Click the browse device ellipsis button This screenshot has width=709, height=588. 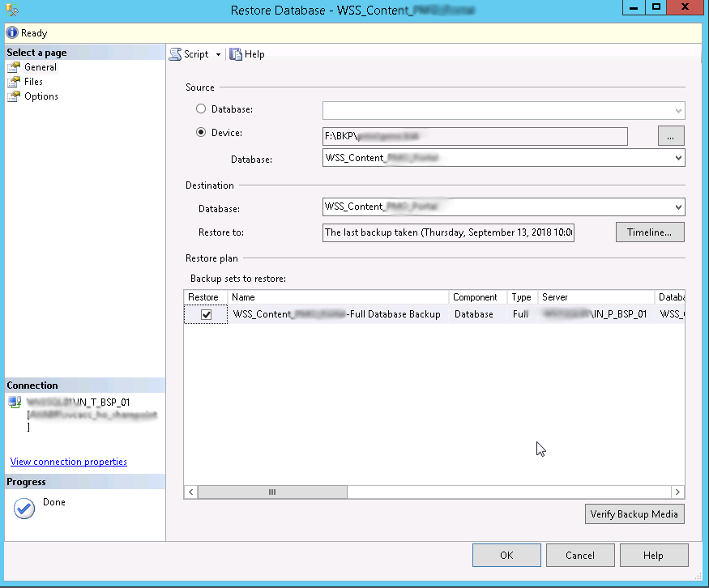click(670, 136)
